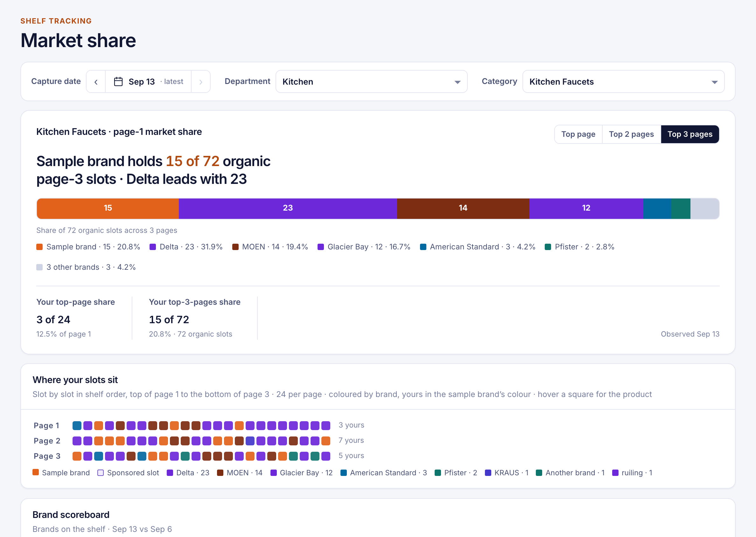Click the orange Sample brand bar segment

point(108,209)
